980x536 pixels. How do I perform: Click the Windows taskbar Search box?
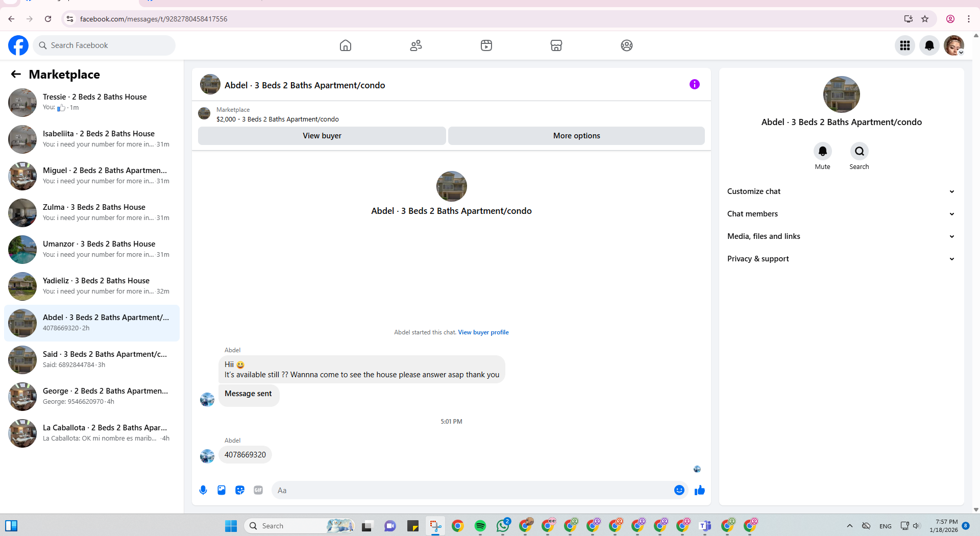[x=300, y=526]
